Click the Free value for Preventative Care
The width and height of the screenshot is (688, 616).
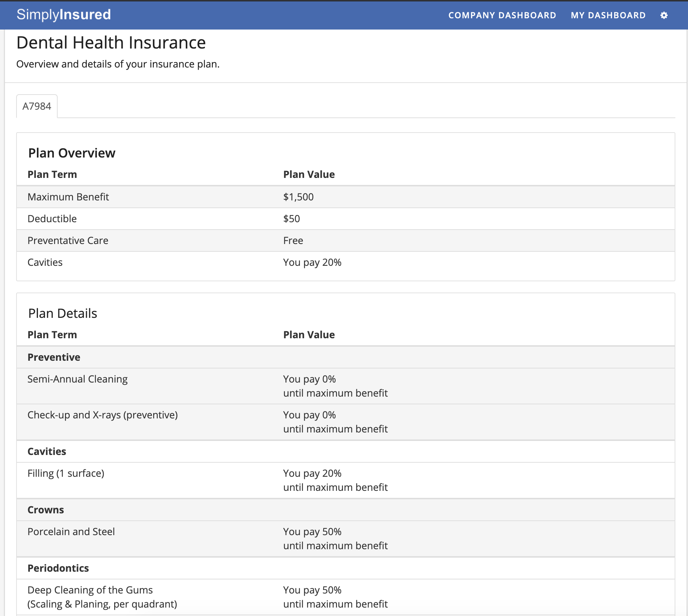(293, 240)
